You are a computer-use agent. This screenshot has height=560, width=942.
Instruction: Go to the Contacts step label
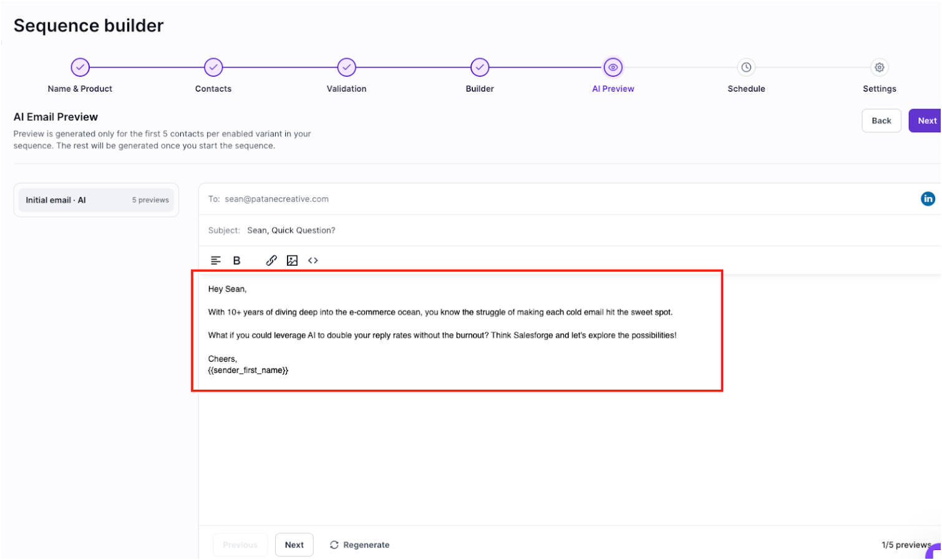tap(213, 89)
